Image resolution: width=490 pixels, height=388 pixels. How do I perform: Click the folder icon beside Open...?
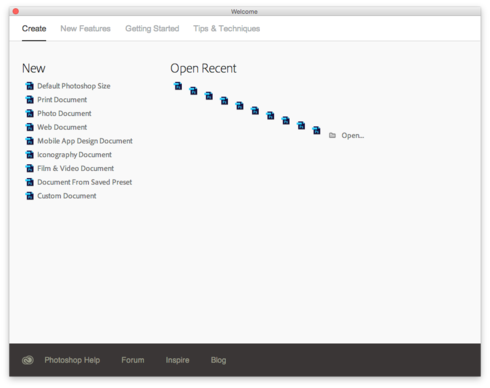332,135
